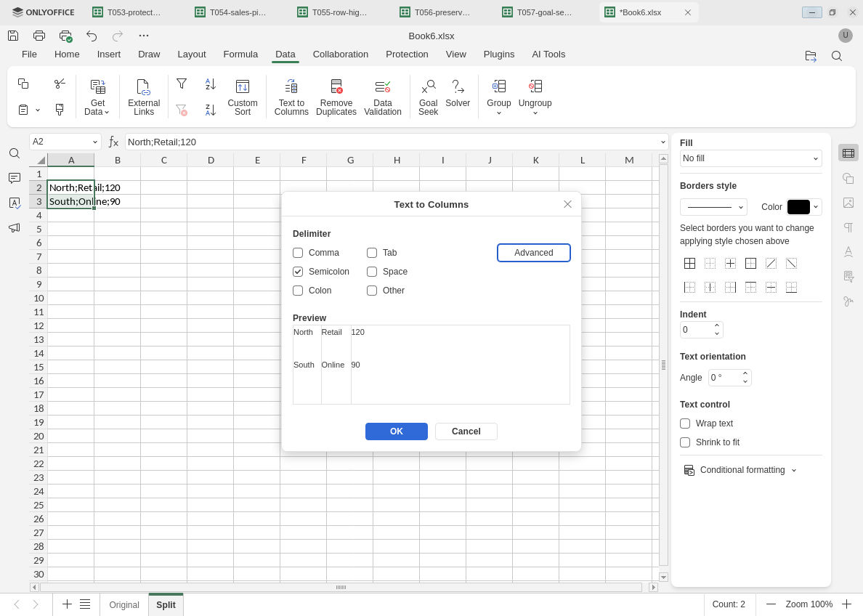This screenshot has height=616, width=863.
Task: Expand the formula bar
Action: [663, 142]
